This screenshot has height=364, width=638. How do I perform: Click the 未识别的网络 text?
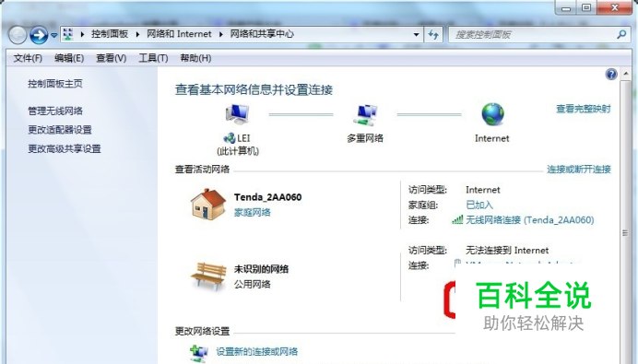[x=261, y=269]
